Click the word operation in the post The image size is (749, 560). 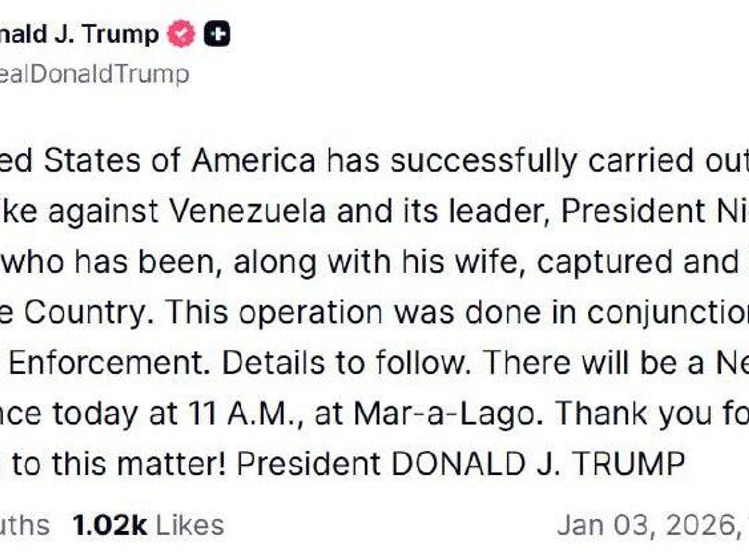[x=311, y=312]
